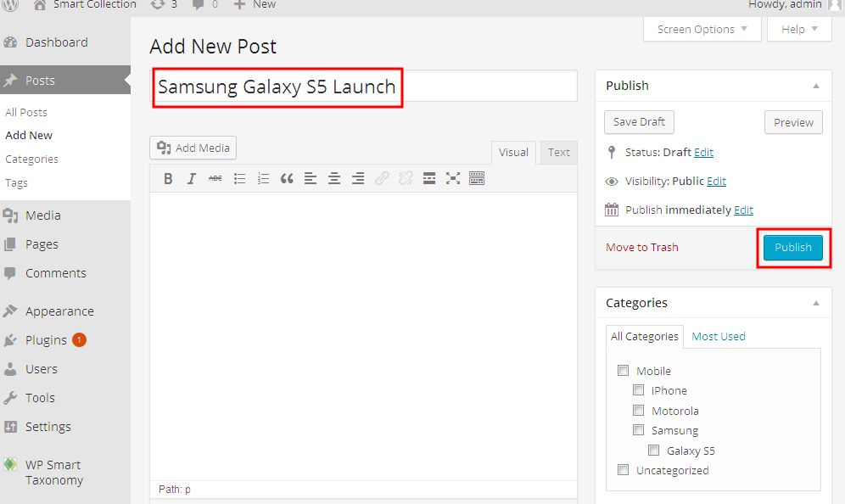The image size is (845, 504).
Task: Click Save Draft button
Action: click(639, 122)
